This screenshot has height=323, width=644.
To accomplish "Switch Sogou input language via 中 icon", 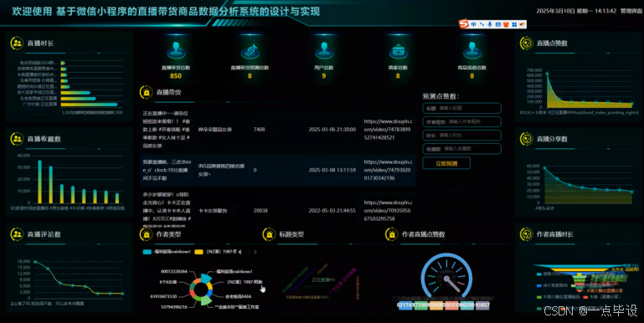I will point(473,24).
